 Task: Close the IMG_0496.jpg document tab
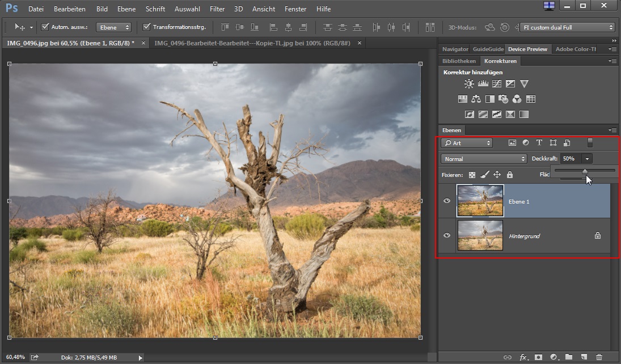[143, 43]
